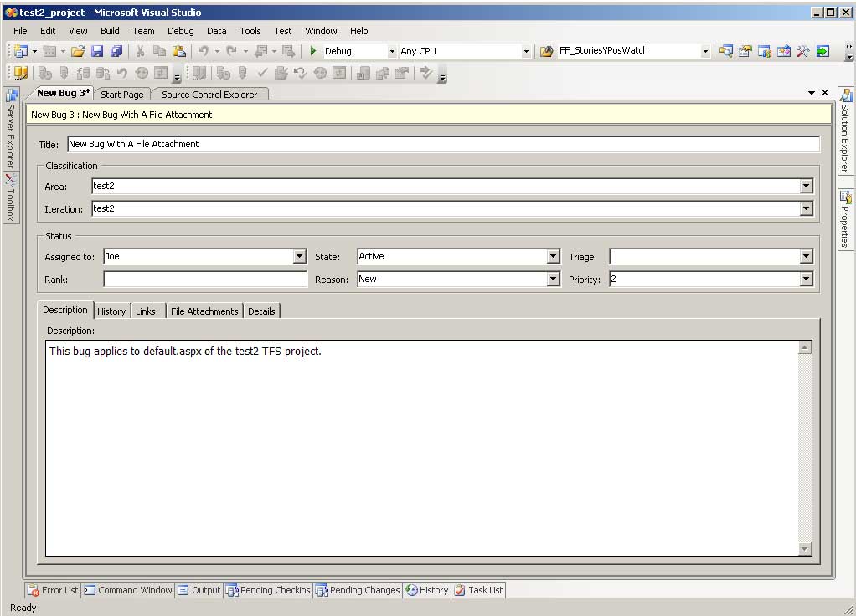This screenshot has height=616, width=856.
Task: Click the Undo arrow icon
Action: click(x=203, y=51)
